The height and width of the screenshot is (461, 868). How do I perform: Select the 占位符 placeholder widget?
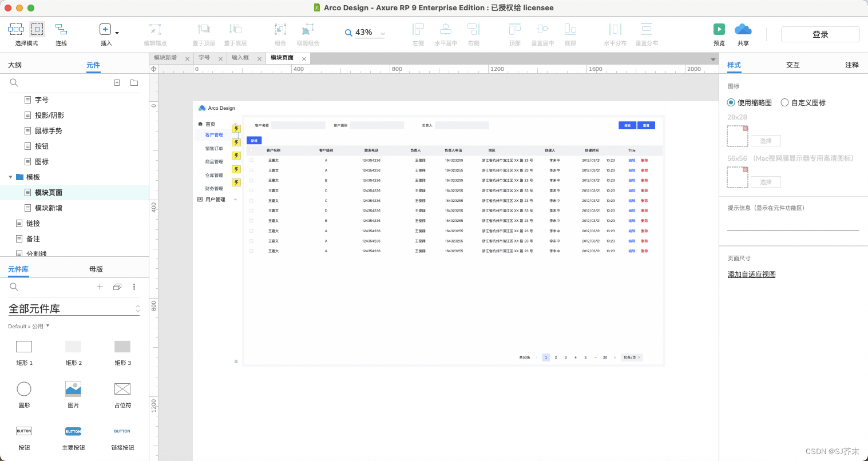[122, 389]
